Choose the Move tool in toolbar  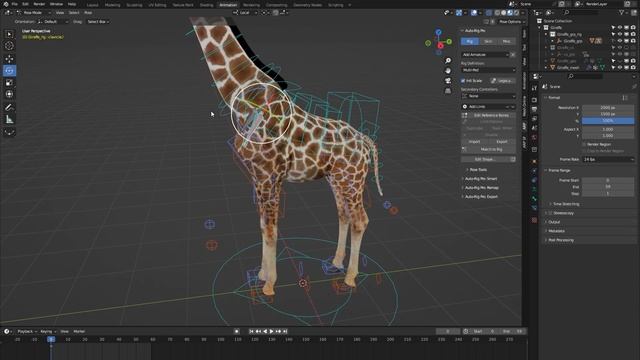coord(9,59)
